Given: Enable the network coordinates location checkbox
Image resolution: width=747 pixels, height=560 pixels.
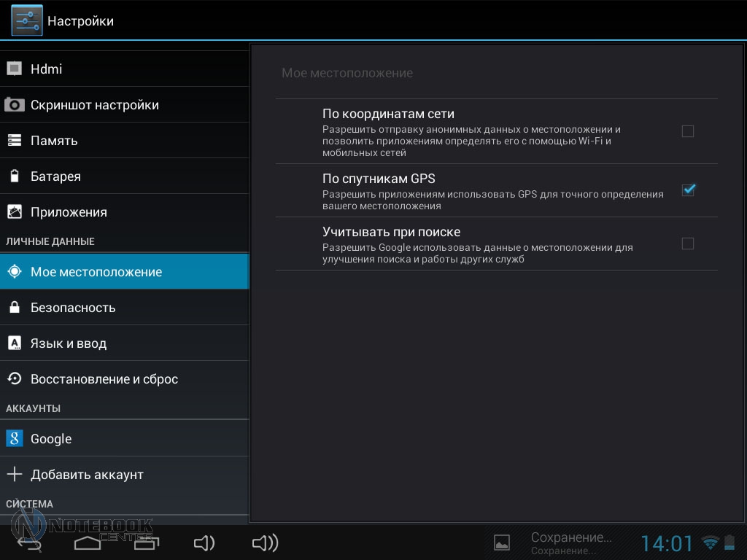Looking at the screenshot, I should (x=687, y=131).
